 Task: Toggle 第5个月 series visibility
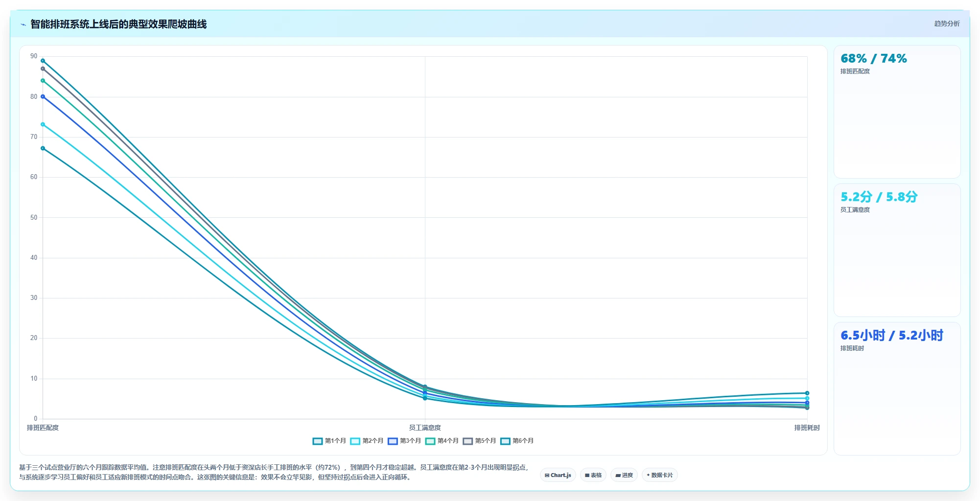pyautogui.click(x=479, y=441)
